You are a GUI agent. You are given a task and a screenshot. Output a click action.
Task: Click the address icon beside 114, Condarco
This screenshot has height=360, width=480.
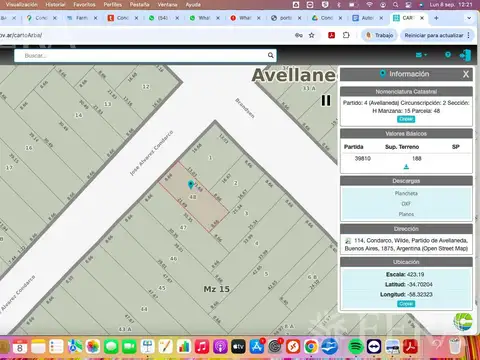tap(348, 241)
